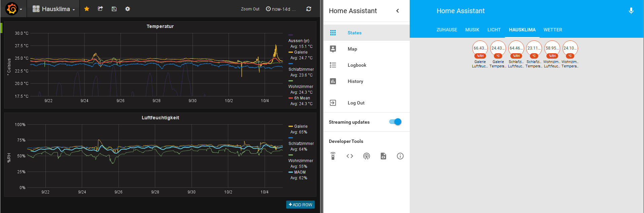The height and width of the screenshot is (213, 644).
Task: Click the Temperatur panel title
Action: coord(160,26)
